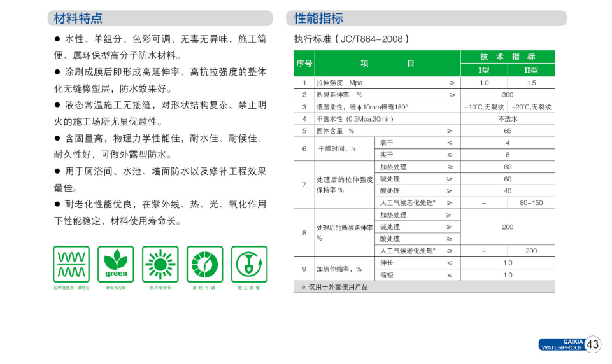The image size is (612, 364).
Task: Click the 不透水性 (0.3Mpa,30min) label
Action: click(x=354, y=119)
